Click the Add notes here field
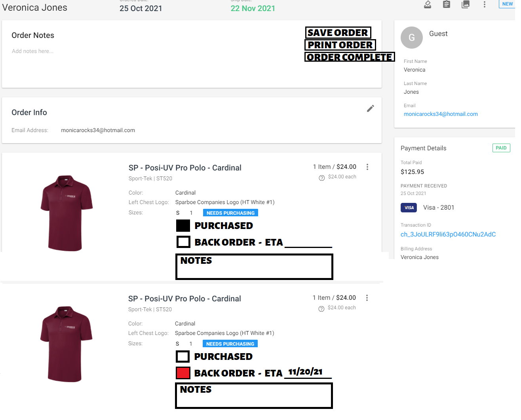 32,51
